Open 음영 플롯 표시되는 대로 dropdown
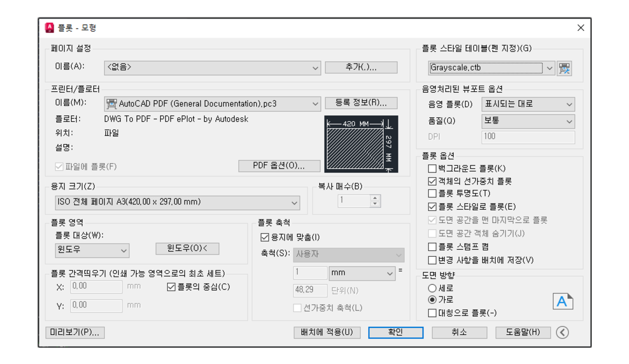The height and width of the screenshot is (364, 629). click(x=528, y=104)
